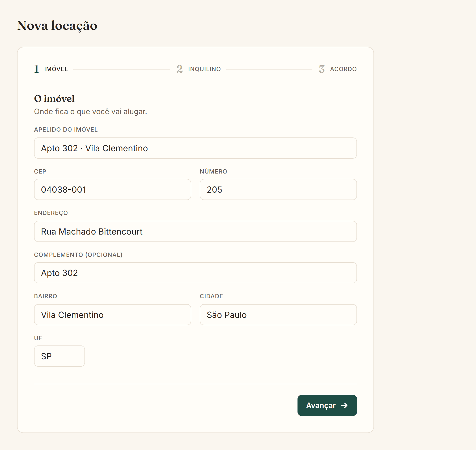Click the 'ENDEREÇO' label
This screenshot has height=450, width=476.
pos(51,213)
